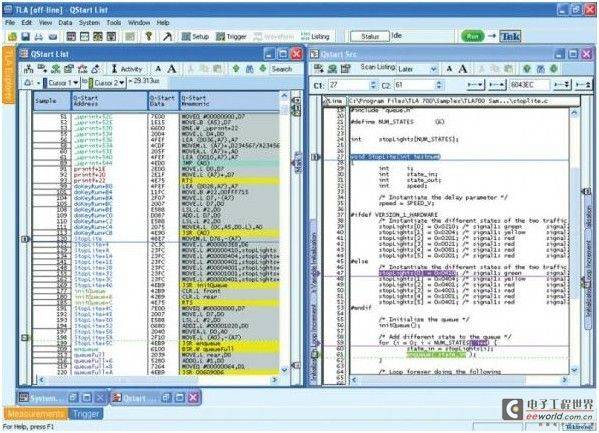Open the Tools menu

pos(113,23)
